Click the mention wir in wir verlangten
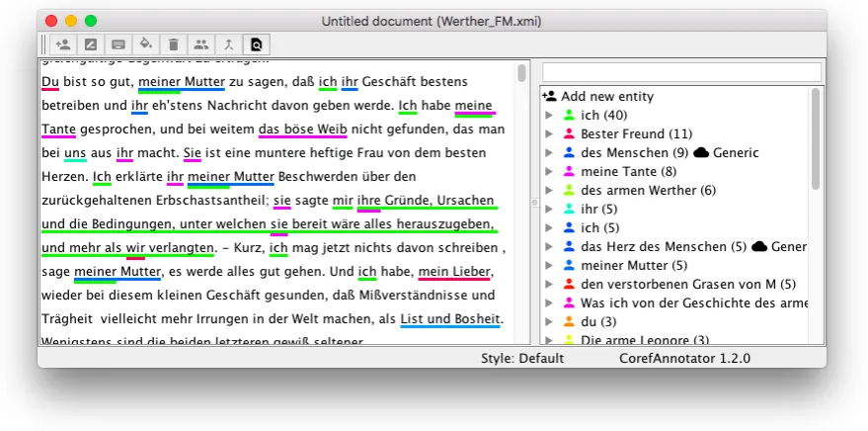 tap(135, 248)
